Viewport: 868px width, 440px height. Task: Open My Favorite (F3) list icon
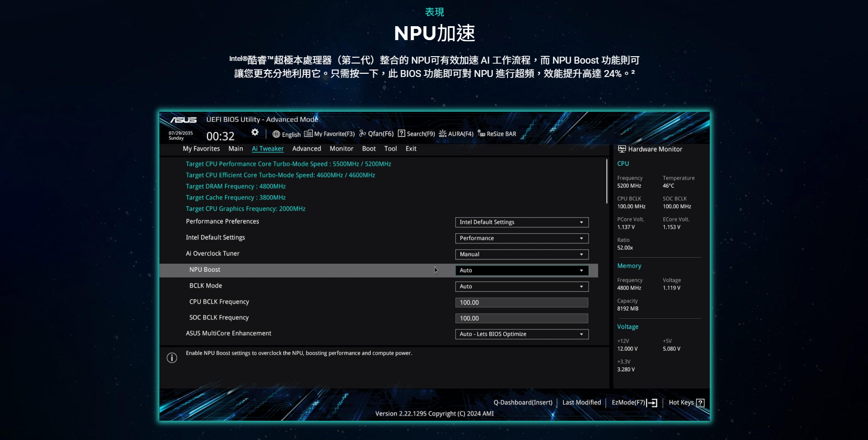(x=308, y=134)
